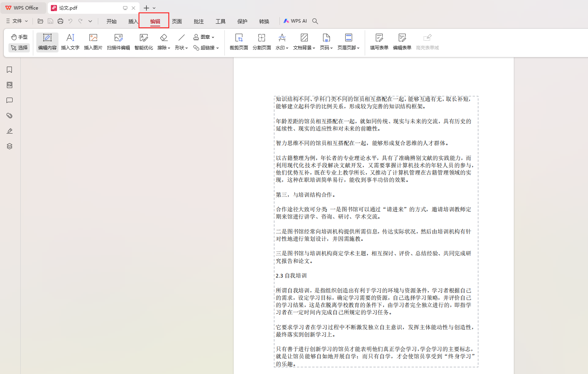Switch to the 插入 ribbon tab
This screenshot has width=588, height=374.
(133, 21)
